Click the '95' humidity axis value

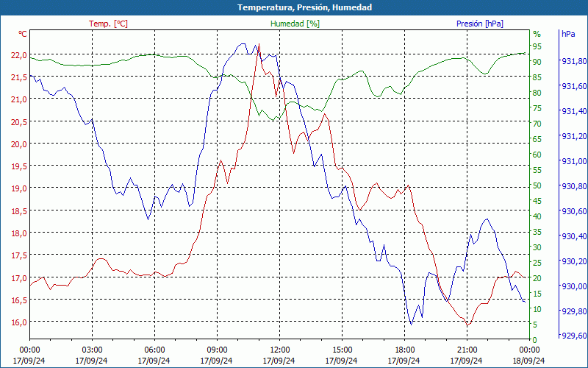(x=537, y=46)
